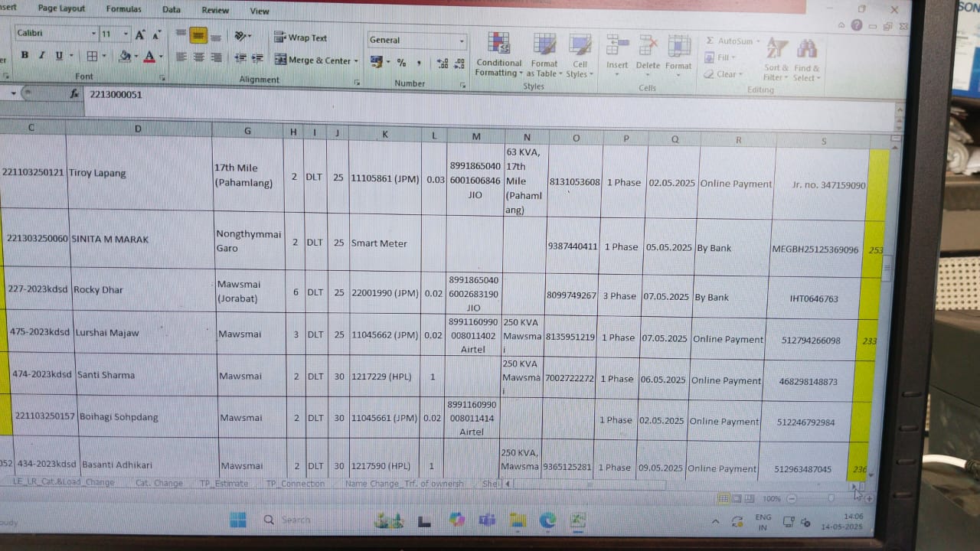The image size is (980, 551).
Task: Open File Explorer from taskbar
Action: point(518,520)
